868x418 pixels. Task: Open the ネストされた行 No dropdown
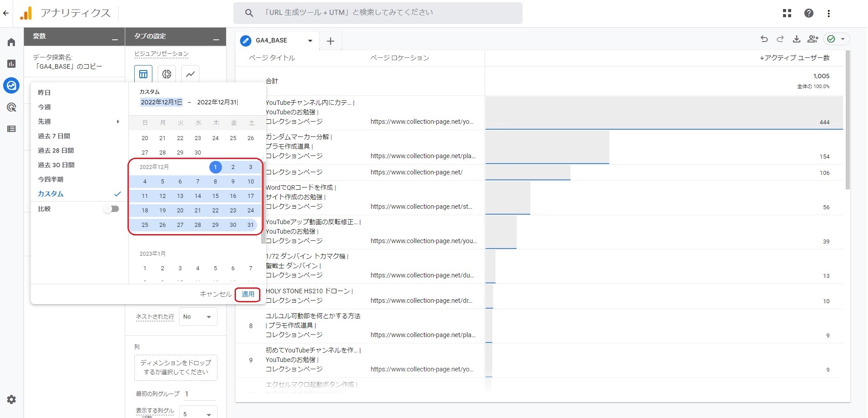coord(198,317)
